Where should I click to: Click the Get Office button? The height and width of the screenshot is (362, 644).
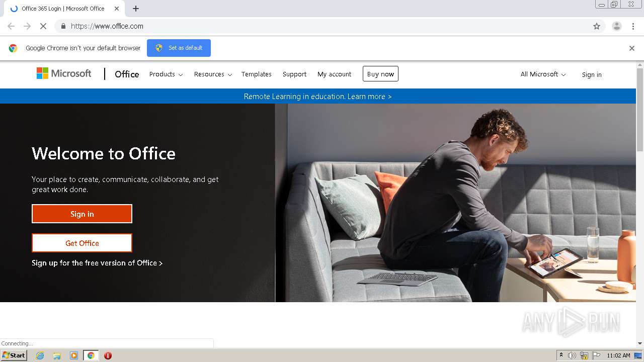tap(82, 243)
